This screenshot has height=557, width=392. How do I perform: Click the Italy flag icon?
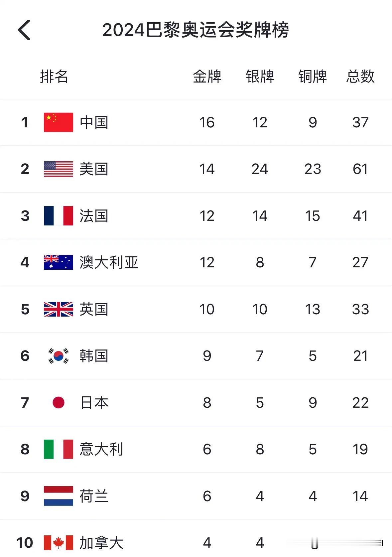pyautogui.click(x=59, y=449)
